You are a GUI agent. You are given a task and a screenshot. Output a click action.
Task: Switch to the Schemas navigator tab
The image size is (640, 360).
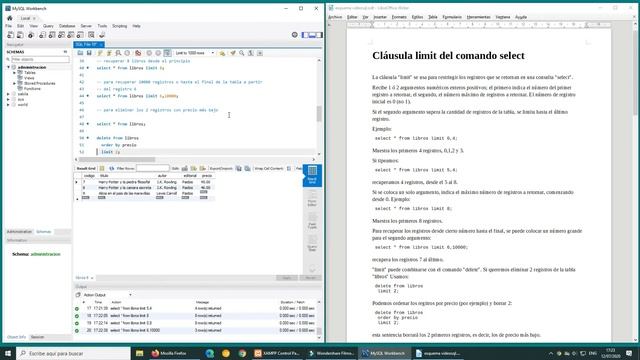pos(44,232)
